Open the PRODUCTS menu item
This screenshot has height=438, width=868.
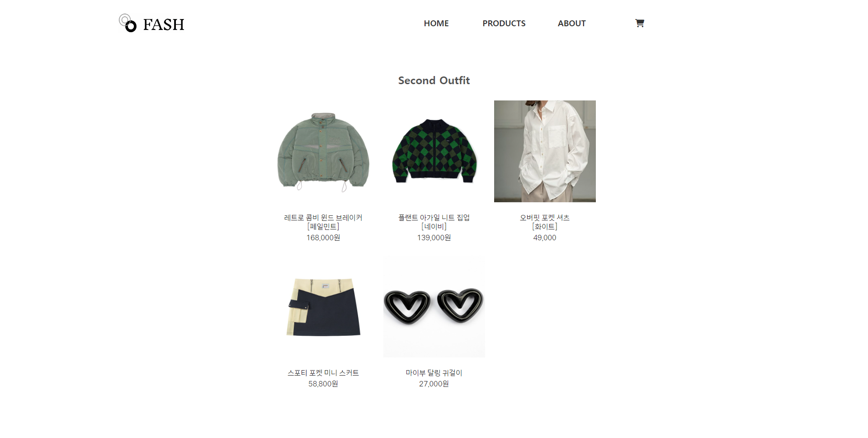coord(504,24)
